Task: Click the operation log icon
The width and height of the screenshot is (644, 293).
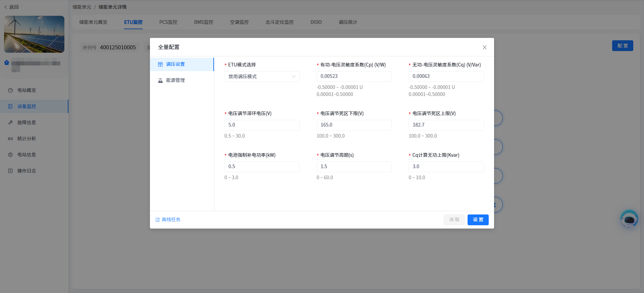Action: 10,171
